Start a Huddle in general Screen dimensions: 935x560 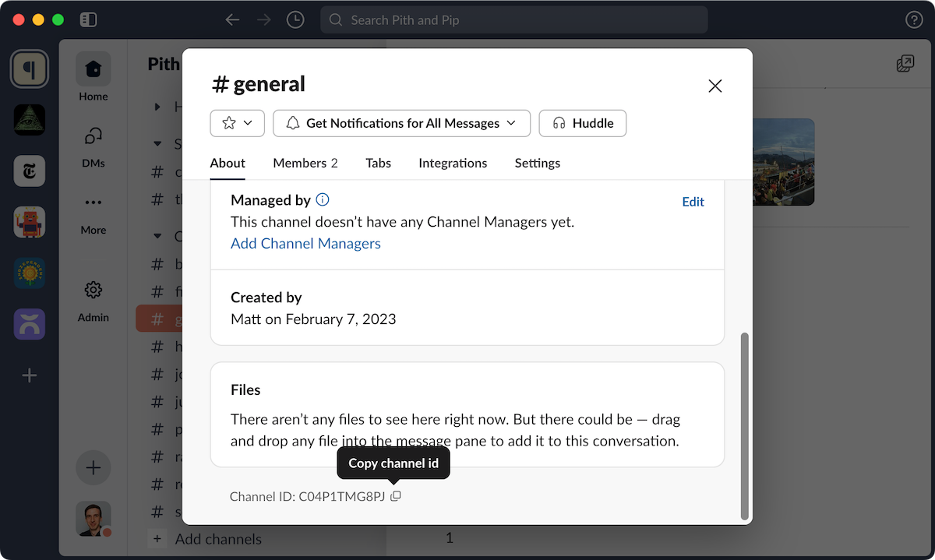tap(582, 123)
